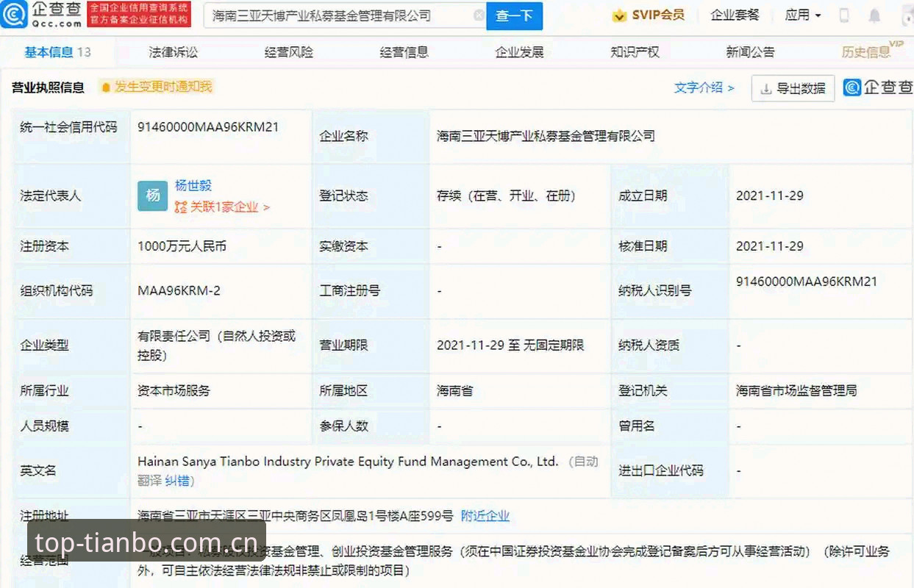Open legal representative 杨世毅 link

tap(193, 186)
